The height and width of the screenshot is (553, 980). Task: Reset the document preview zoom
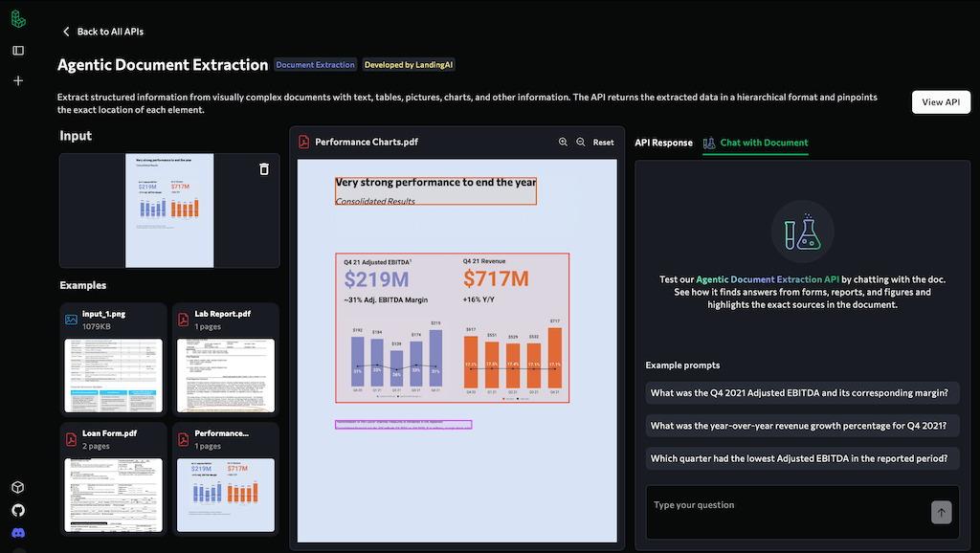[x=603, y=143]
